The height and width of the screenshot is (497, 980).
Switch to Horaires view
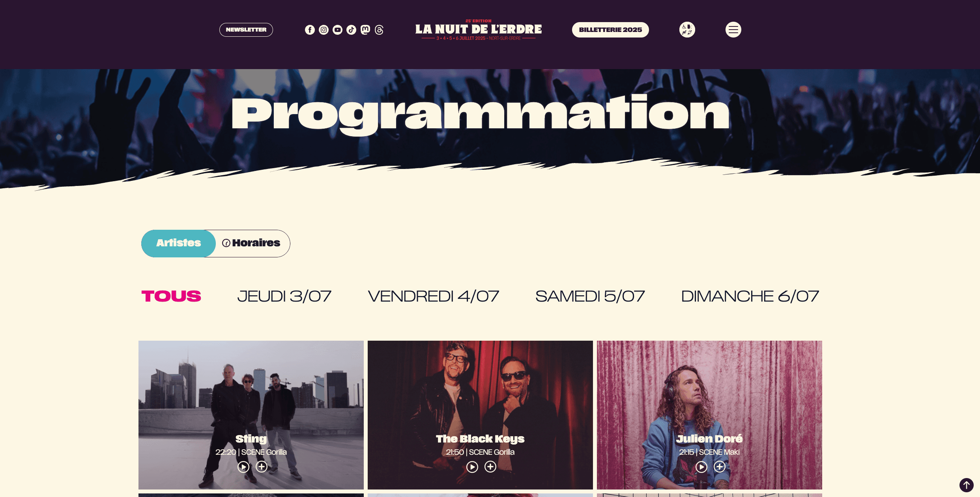(x=252, y=243)
